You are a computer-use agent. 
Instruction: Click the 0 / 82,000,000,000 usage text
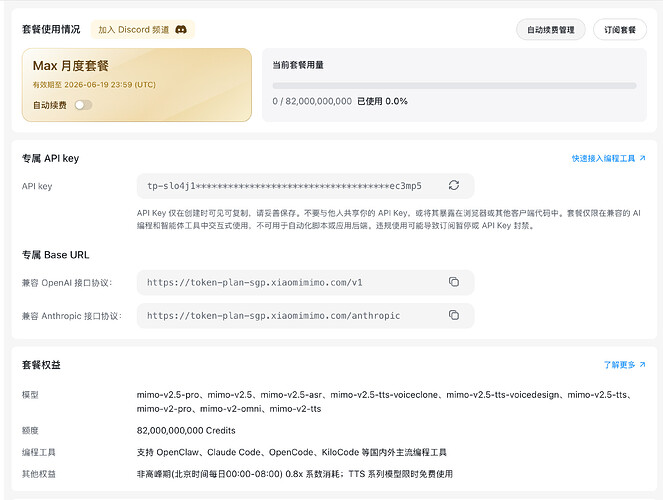pos(312,101)
